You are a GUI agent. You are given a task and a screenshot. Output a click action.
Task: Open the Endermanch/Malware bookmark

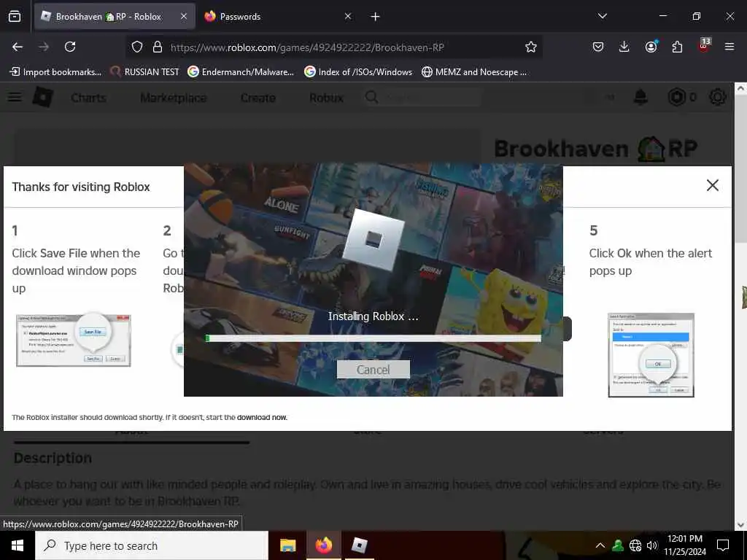pos(241,72)
